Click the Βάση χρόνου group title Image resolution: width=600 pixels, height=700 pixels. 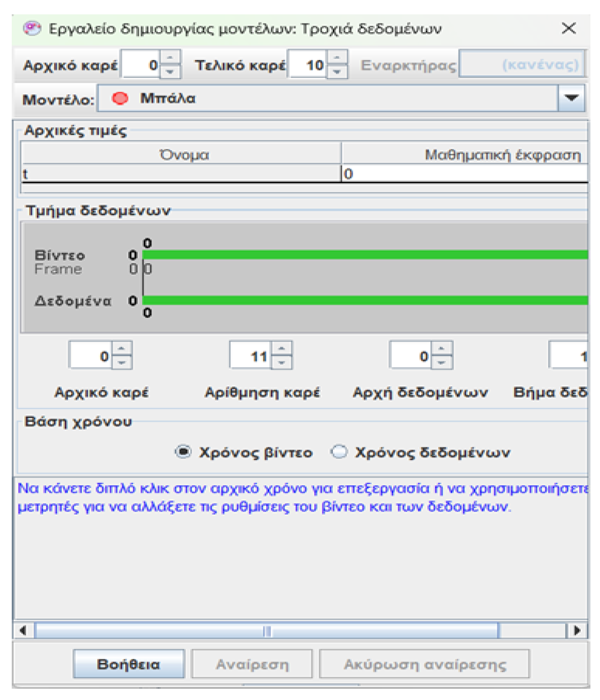(x=78, y=421)
